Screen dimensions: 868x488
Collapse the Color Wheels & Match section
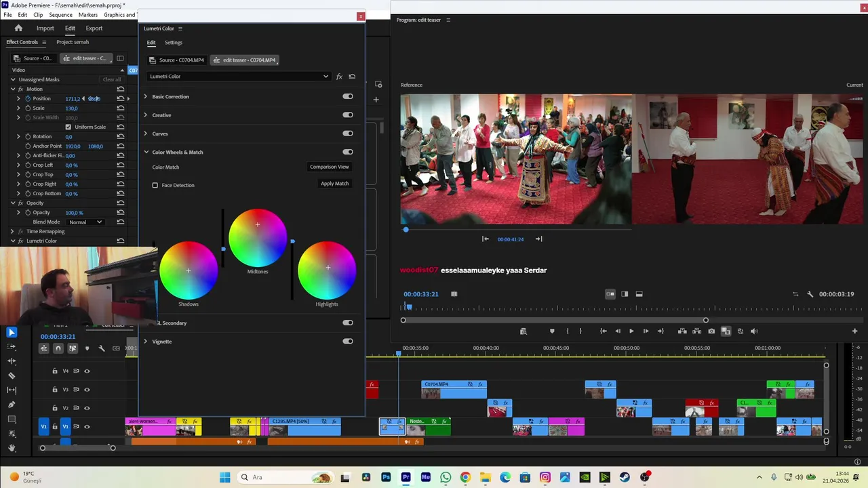146,152
